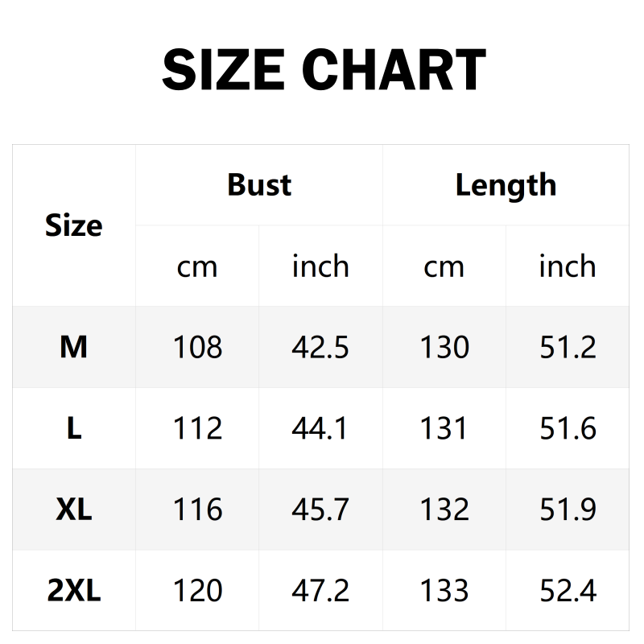Select the 45.7 inch cell
The height and width of the screenshot is (644, 644).
320,510
